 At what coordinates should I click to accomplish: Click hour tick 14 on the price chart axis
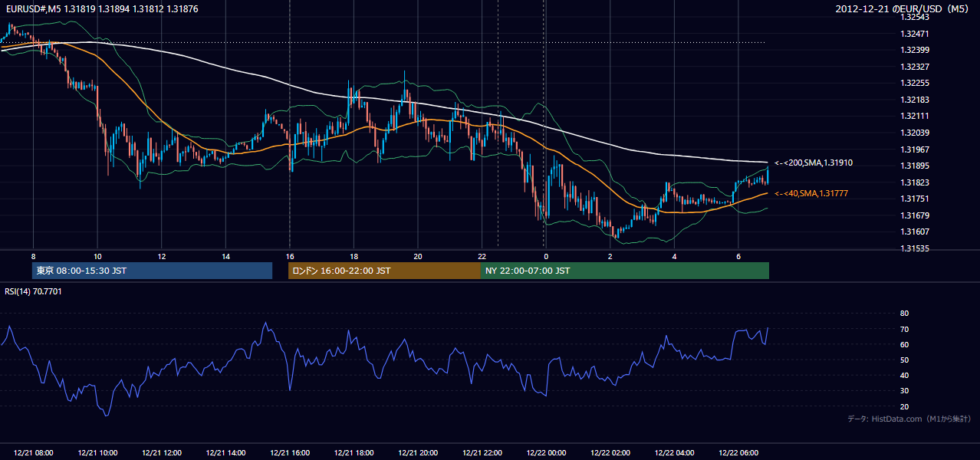tap(225, 256)
